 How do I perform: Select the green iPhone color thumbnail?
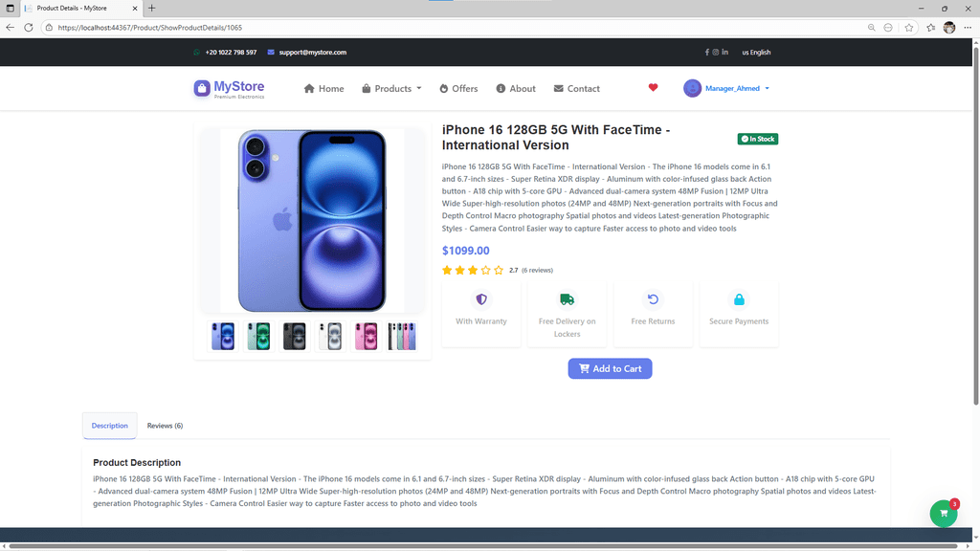pos(258,336)
